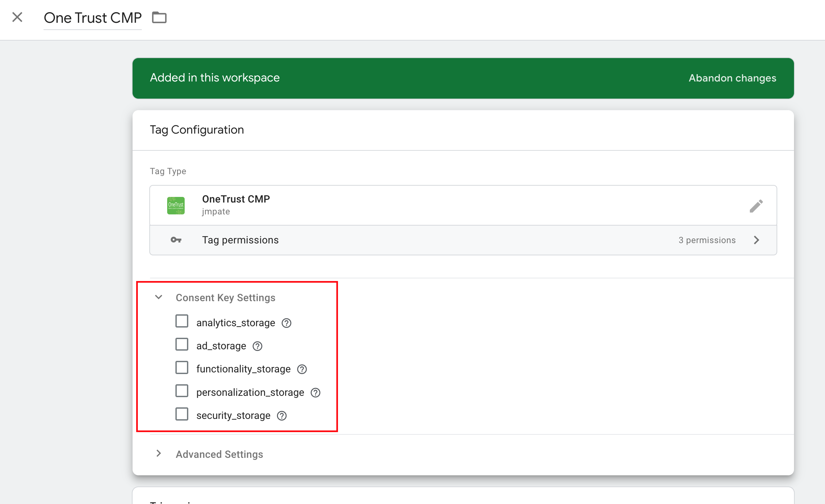This screenshot has width=825, height=504.
Task: Close the tag editor with X
Action: pyautogui.click(x=17, y=17)
